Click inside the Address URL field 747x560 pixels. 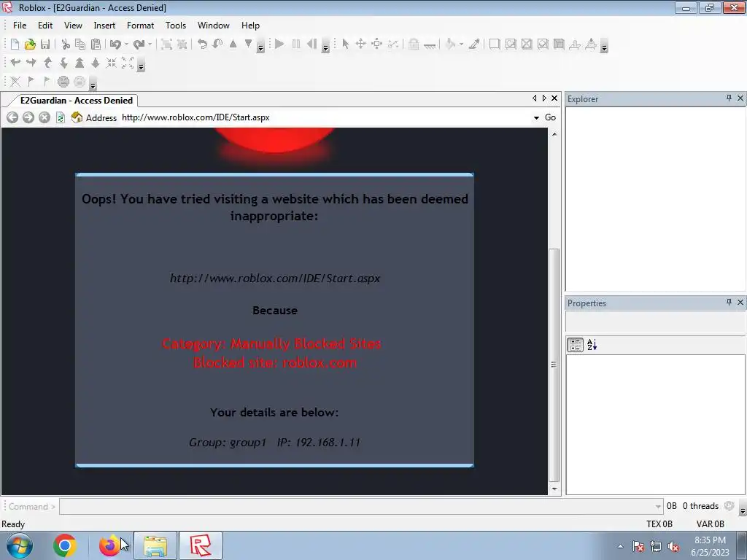click(x=325, y=117)
